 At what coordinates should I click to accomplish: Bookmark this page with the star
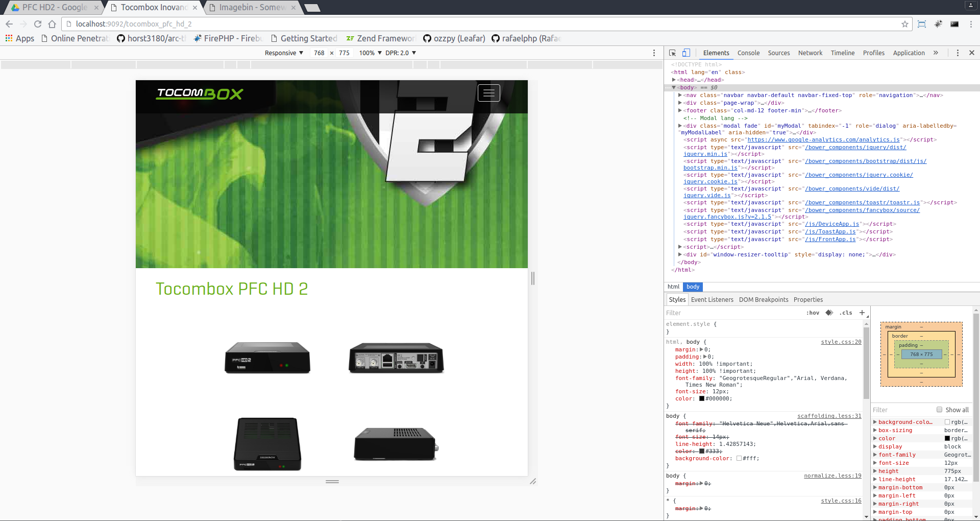coord(905,24)
